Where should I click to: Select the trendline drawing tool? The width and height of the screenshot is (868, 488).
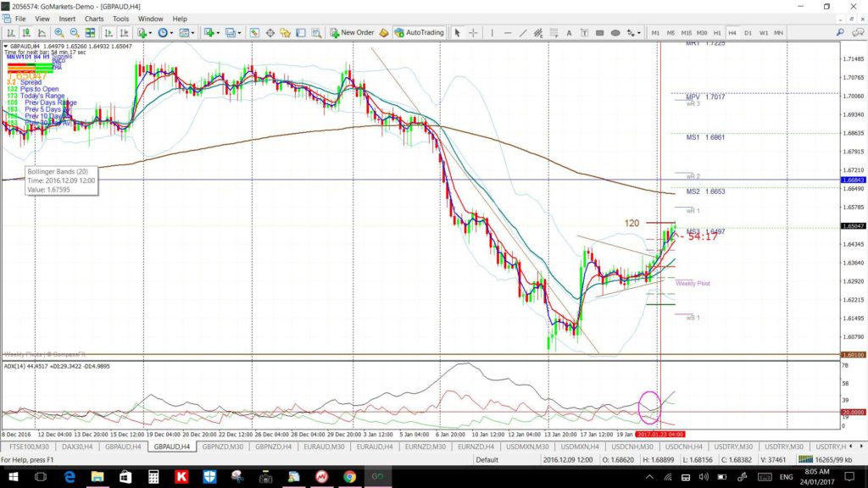tap(522, 33)
